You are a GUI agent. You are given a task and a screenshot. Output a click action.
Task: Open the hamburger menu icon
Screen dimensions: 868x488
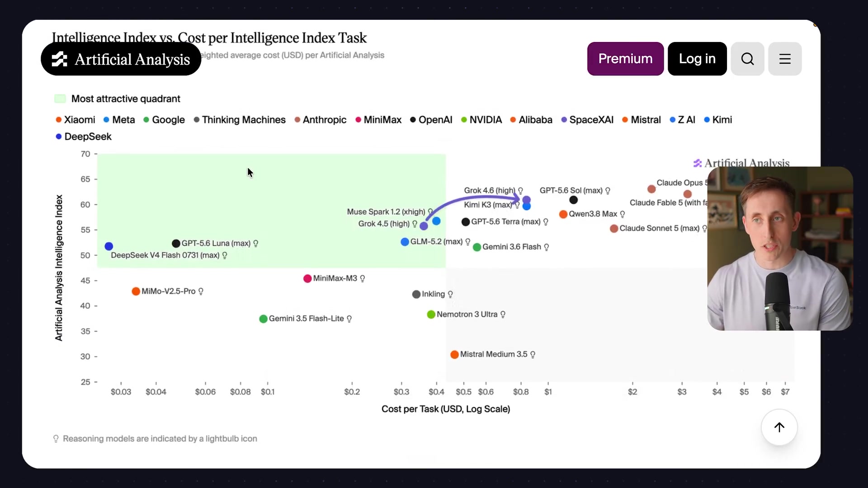(785, 59)
